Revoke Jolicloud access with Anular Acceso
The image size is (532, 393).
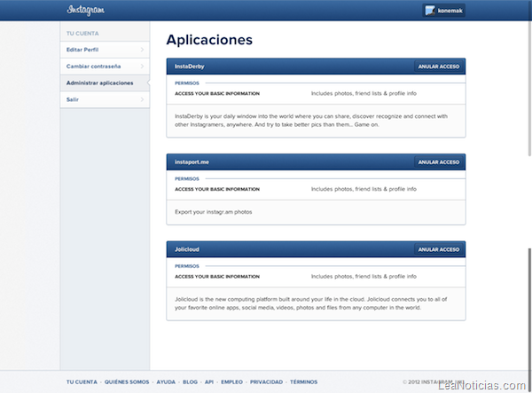tap(439, 249)
